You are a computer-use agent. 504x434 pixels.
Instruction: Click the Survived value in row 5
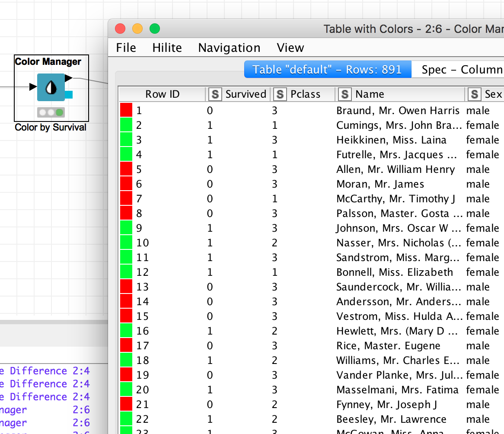[210, 169]
